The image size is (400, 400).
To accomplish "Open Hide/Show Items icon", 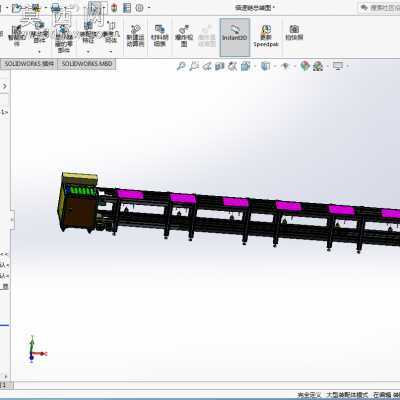I will click(x=285, y=66).
